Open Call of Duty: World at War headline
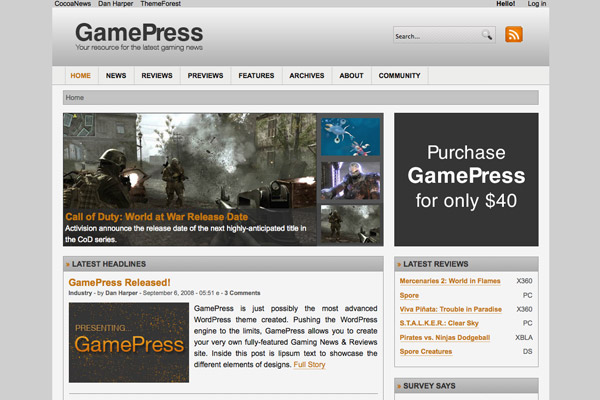 click(157, 217)
